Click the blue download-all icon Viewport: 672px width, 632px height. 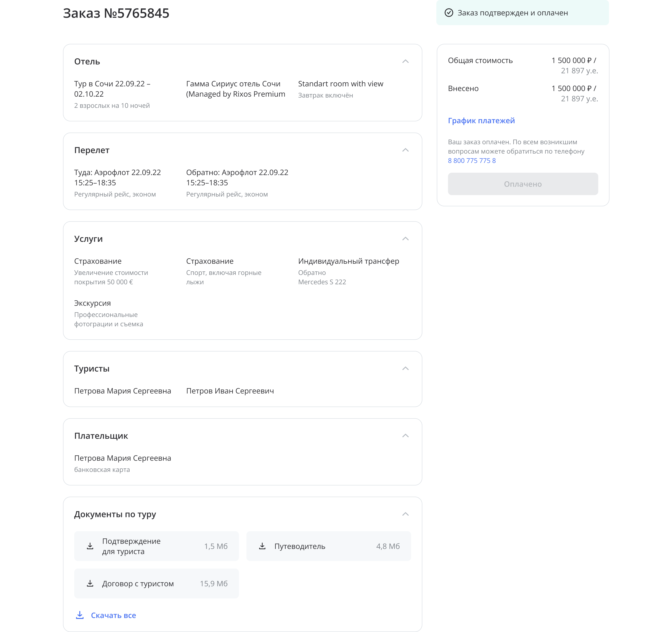pyautogui.click(x=80, y=615)
